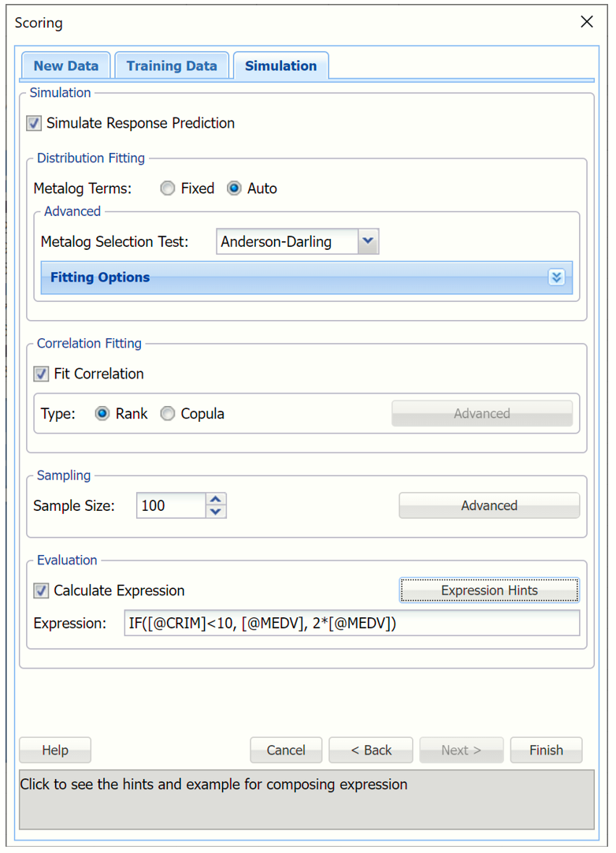Select the Simulation tab

280,65
